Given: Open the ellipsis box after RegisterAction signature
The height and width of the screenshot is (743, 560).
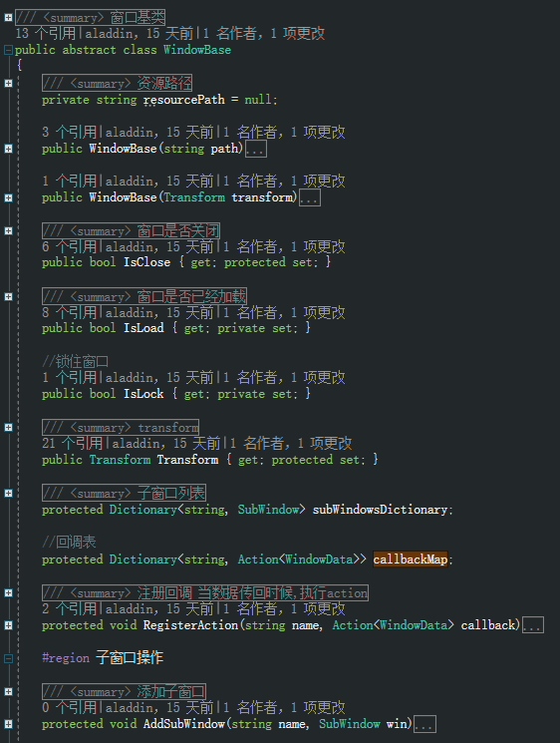Looking at the screenshot, I should (533, 625).
